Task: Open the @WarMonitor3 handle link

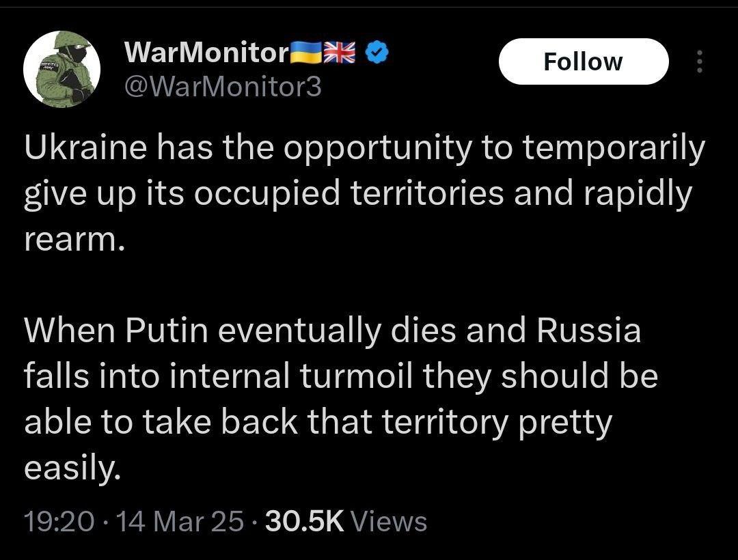Action: (x=223, y=87)
